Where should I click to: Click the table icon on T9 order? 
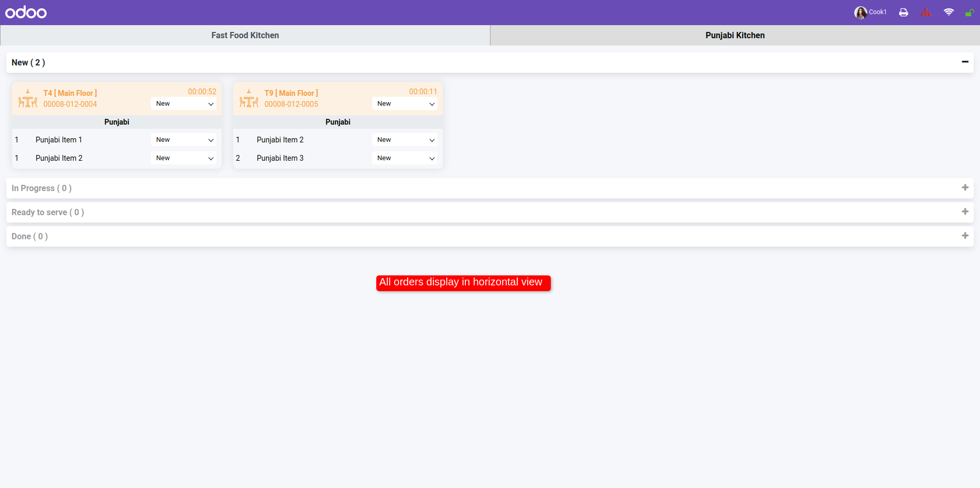249,98
